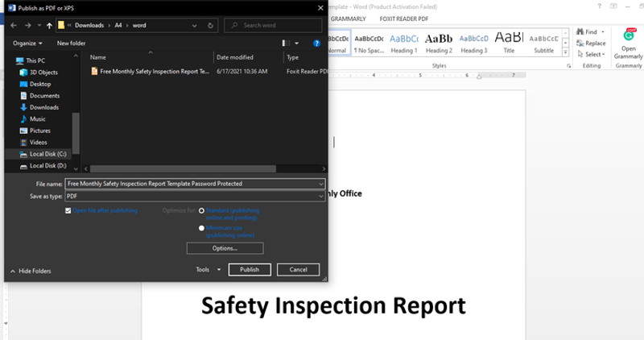Refresh the word folder view
Viewport: 644px width, 340px height.
click(210, 26)
